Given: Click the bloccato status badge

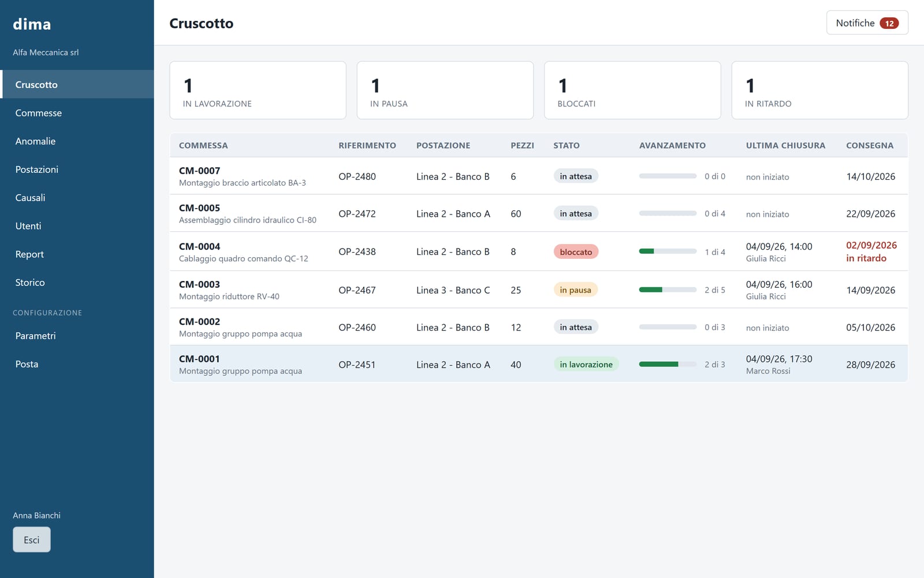Looking at the screenshot, I should (x=576, y=252).
